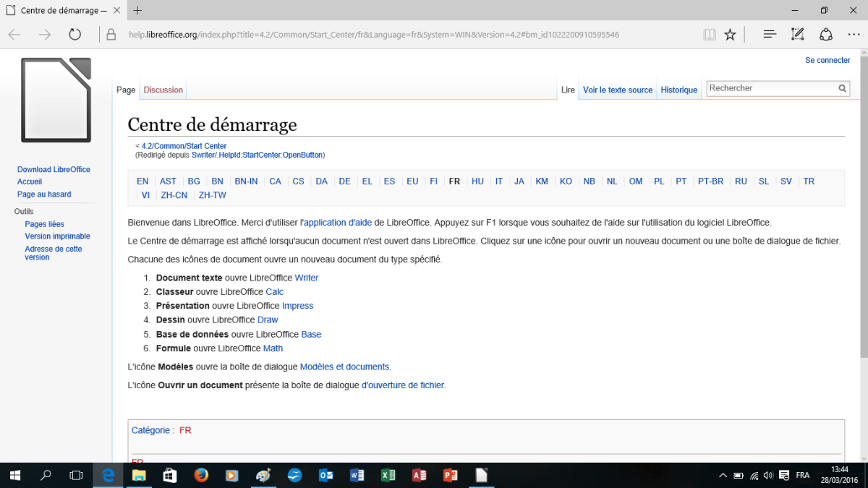Open Firefox from the taskbar
The width and height of the screenshot is (868, 488).
201,475
